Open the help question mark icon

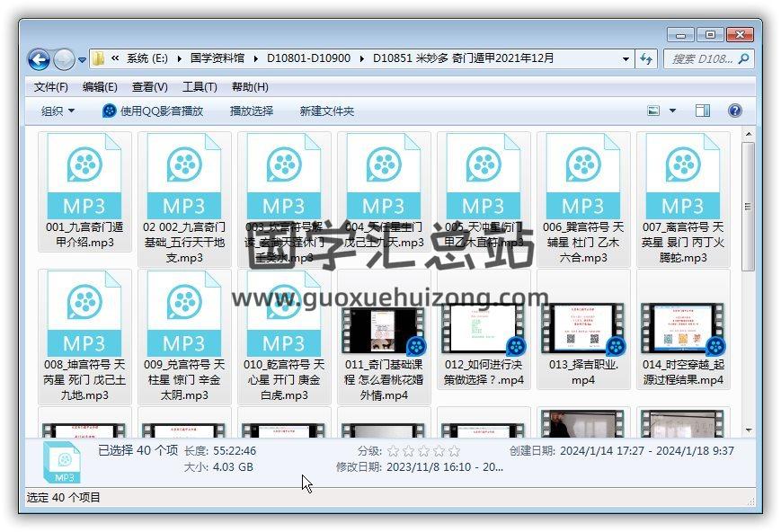pos(734,111)
